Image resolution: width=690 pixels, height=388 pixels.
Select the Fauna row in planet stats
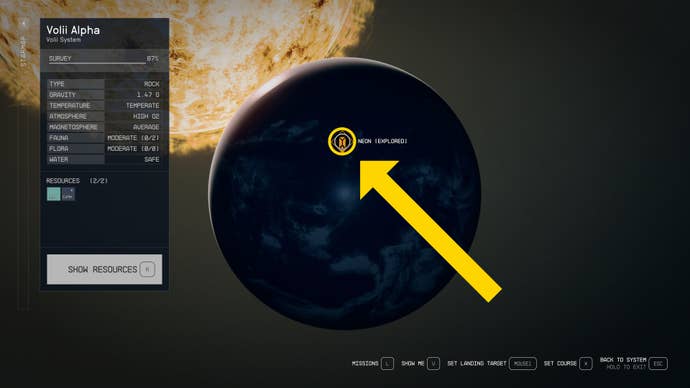click(x=104, y=138)
